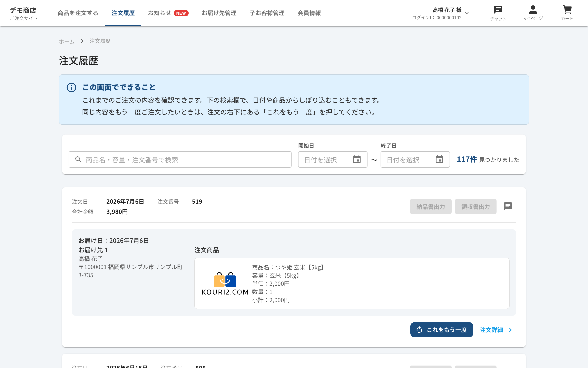The height and width of the screenshot is (368, 588).
Task: Select the 注文履歴 tab
Action: pyautogui.click(x=123, y=13)
